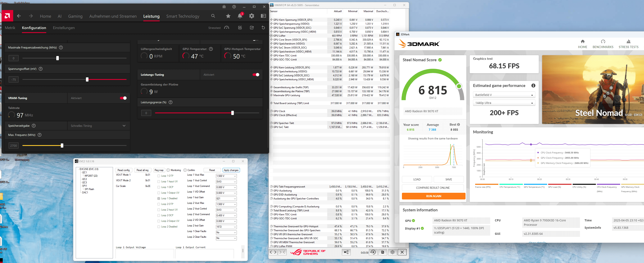Expand HWiNFO columns with arrows button
Screen dimensions: 644x263
[x=273, y=252]
